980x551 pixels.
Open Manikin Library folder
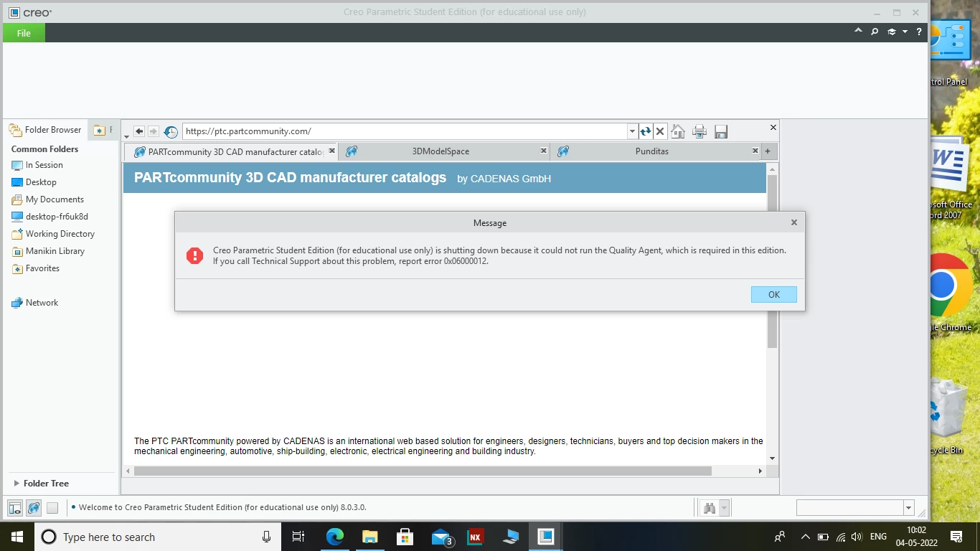pyautogui.click(x=48, y=251)
